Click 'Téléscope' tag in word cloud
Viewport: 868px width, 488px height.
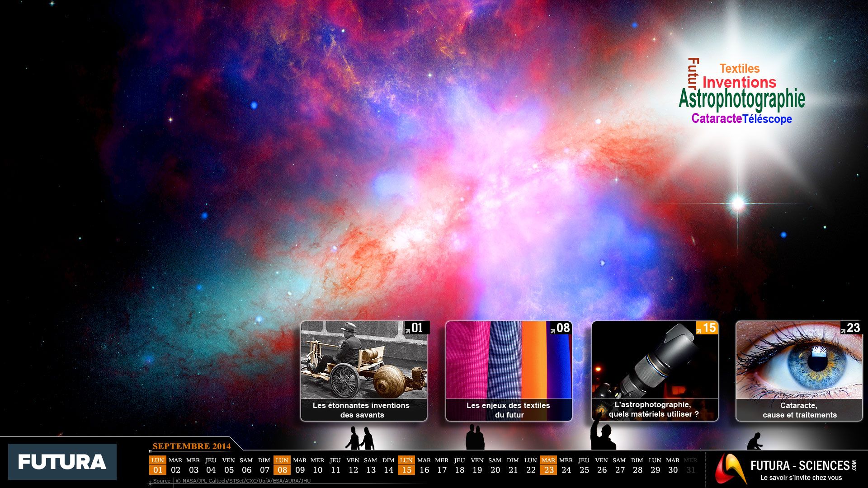767,119
